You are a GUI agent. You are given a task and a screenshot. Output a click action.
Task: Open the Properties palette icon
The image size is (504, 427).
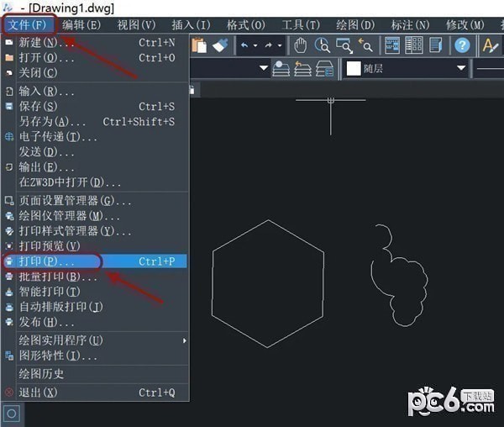point(393,45)
